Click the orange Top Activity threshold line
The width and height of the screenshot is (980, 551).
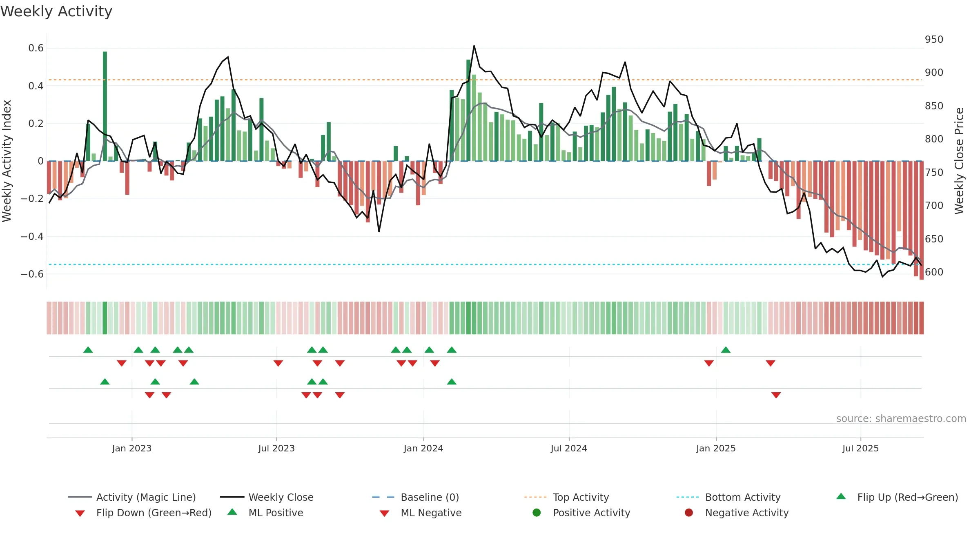pyautogui.click(x=485, y=80)
